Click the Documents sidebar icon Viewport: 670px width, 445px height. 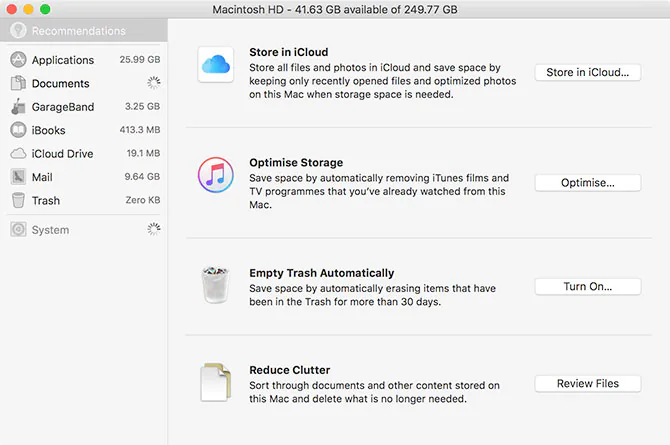tap(18, 83)
